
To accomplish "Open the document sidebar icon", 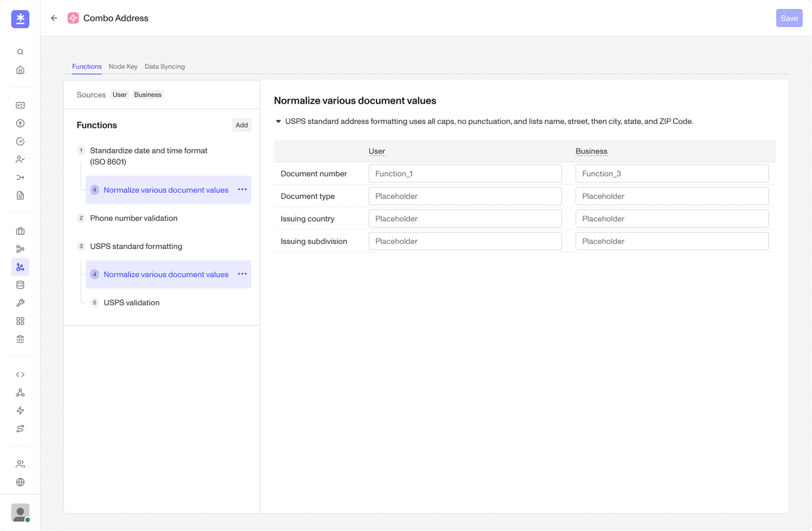I will click(x=20, y=196).
